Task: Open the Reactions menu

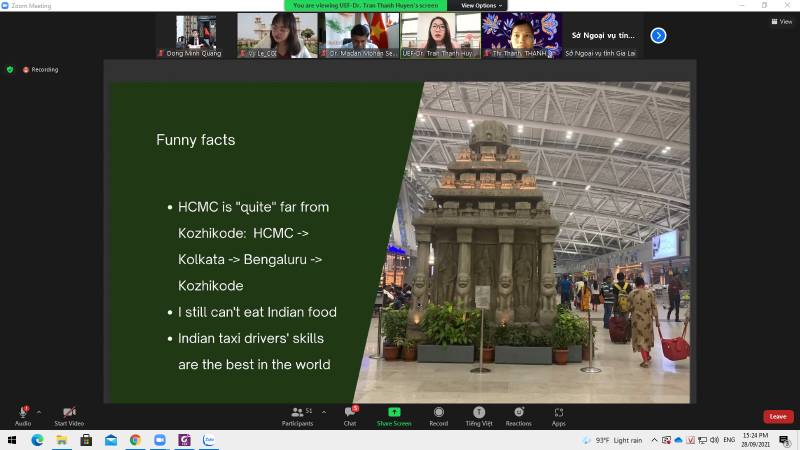Action: coord(518,413)
